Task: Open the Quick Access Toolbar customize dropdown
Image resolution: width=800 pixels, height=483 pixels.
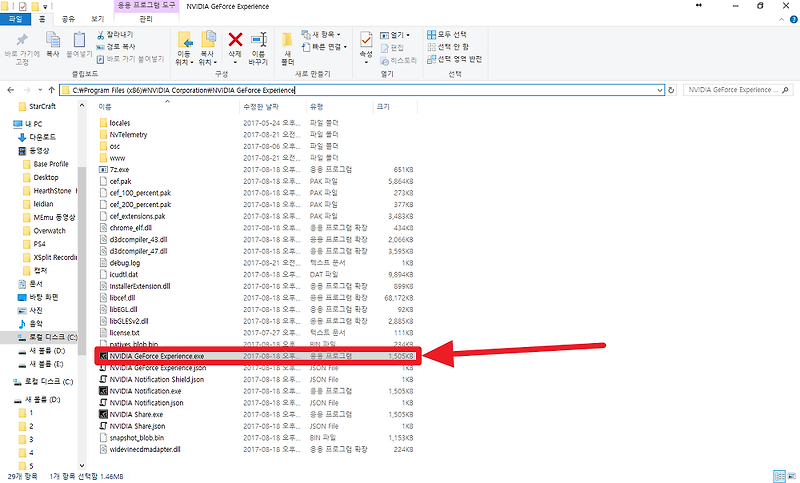Action: tap(45, 7)
